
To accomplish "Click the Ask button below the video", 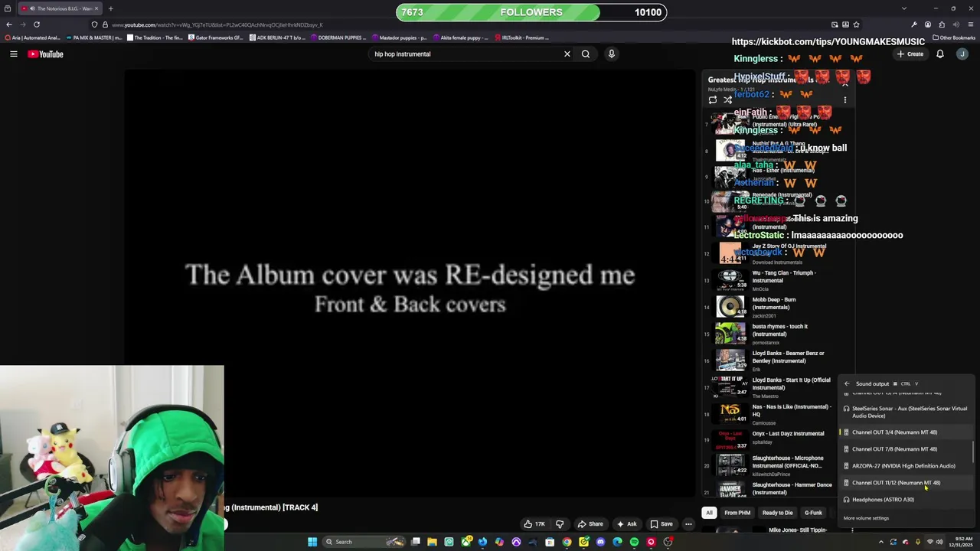I will tap(626, 524).
